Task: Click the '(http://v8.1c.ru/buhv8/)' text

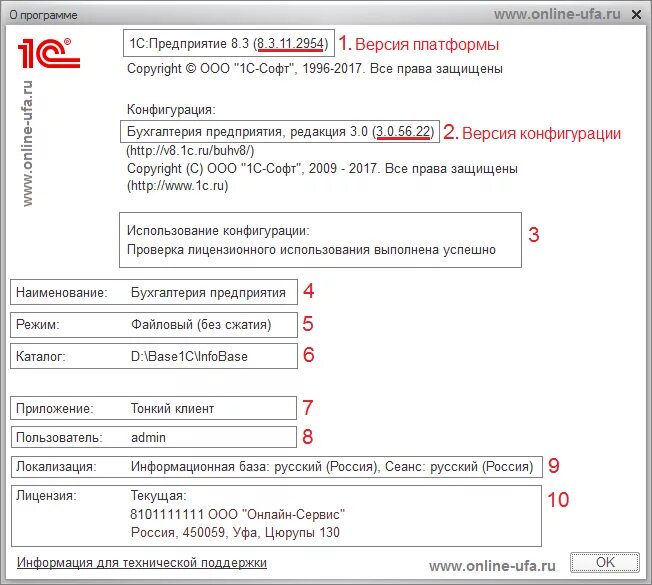Action: (190, 150)
